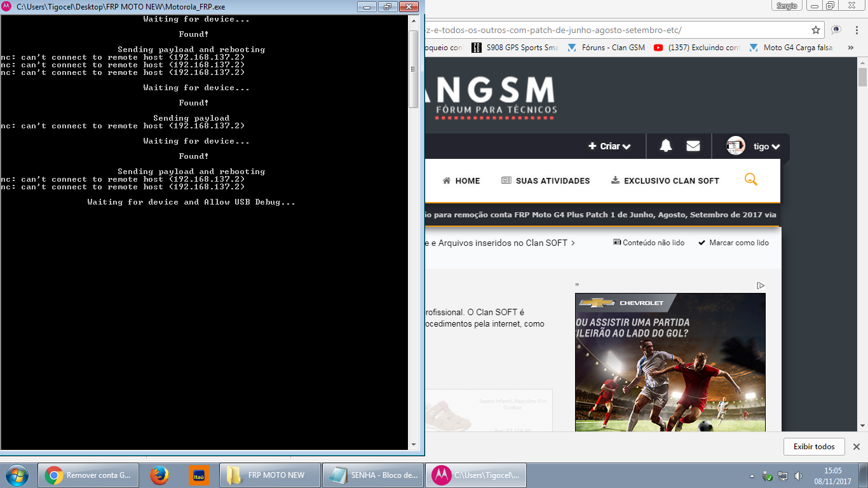The height and width of the screenshot is (488, 868).
Task: Open EXCLUSIVO CLAN SOFT menu item
Action: [665, 180]
